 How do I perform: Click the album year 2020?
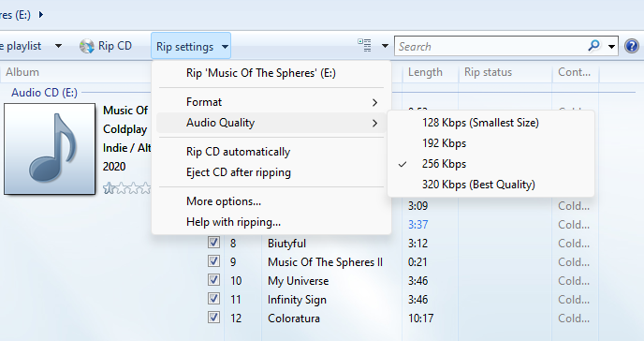coord(114,167)
